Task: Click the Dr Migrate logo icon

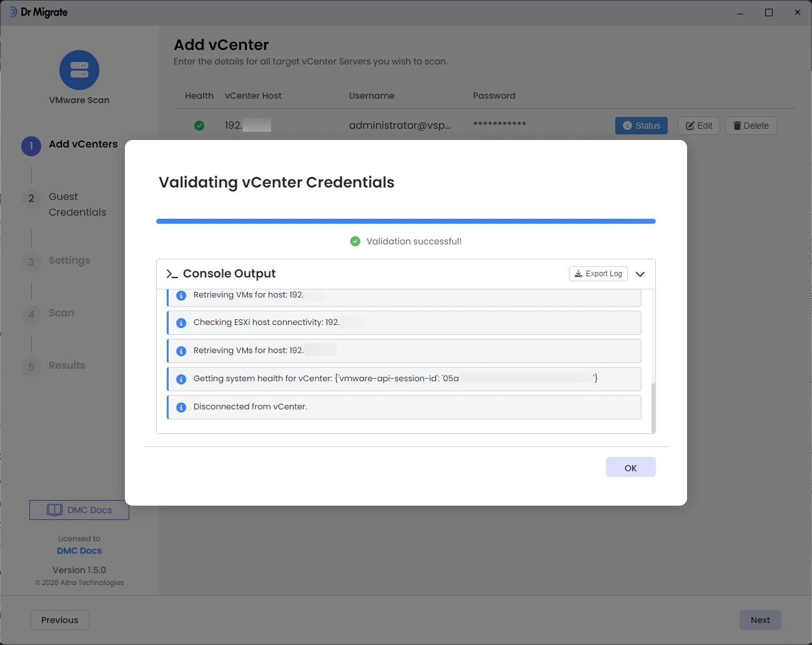Action: tap(12, 12)
